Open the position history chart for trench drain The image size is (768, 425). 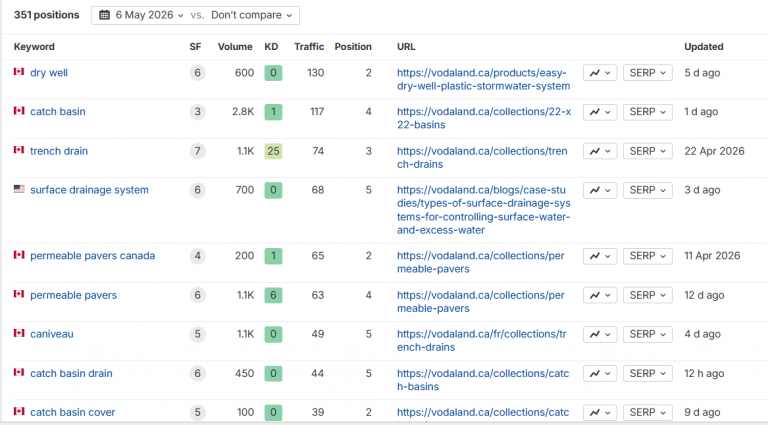(x=600, y=151)
